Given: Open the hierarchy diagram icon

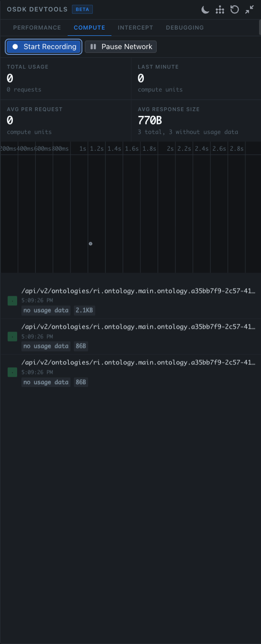Looking at the screenshot, I should point(220,10).
